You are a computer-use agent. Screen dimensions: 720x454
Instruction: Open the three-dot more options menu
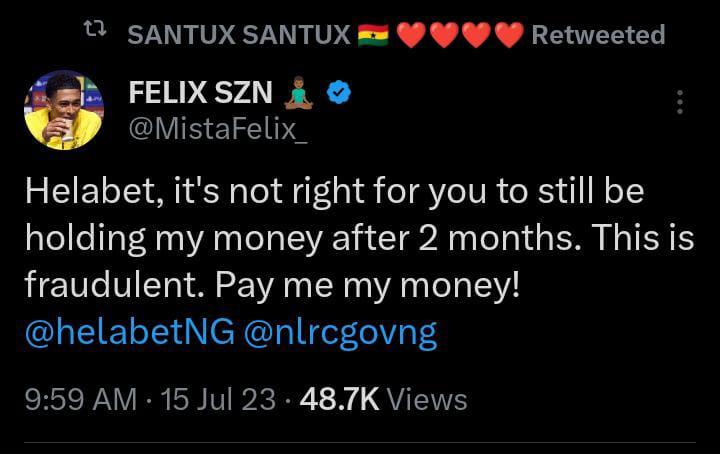click(680, 102)
